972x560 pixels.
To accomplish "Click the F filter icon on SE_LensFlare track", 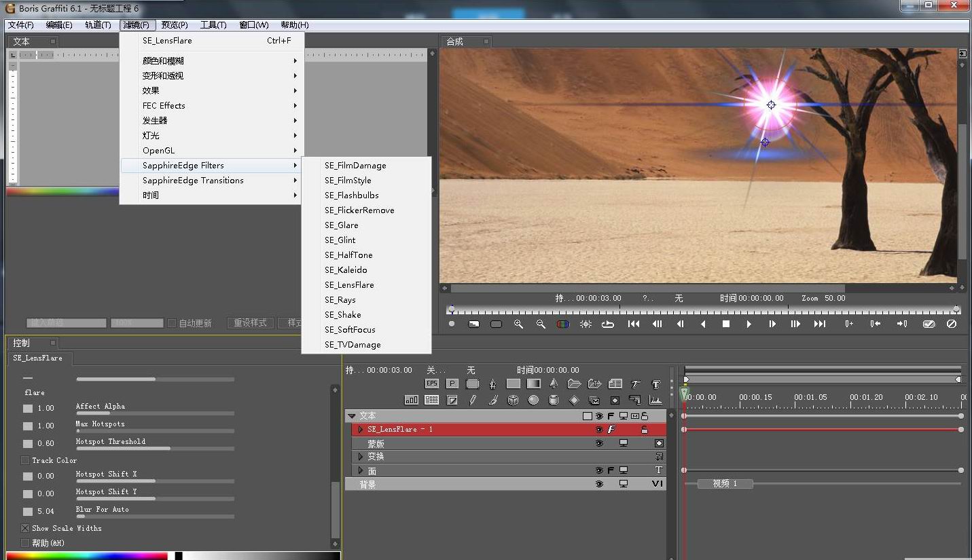I will [611, 430].
